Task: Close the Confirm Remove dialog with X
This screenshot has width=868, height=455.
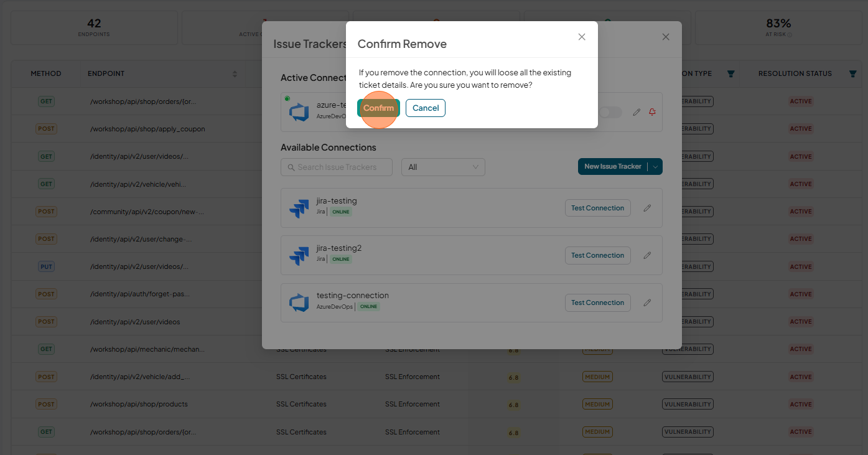Action: (582, 37)
